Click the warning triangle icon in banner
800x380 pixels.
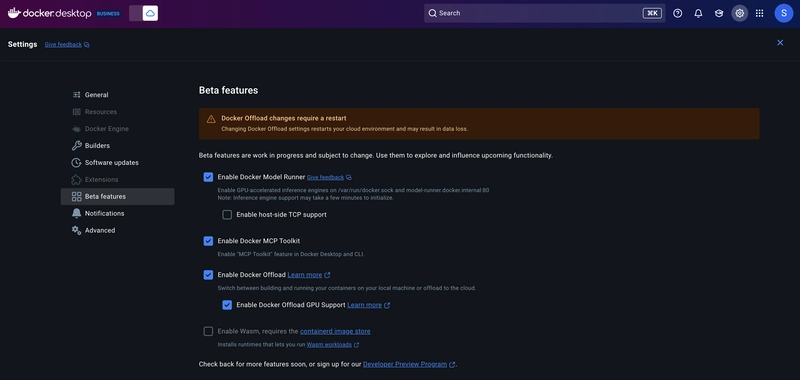pos(211,119)
